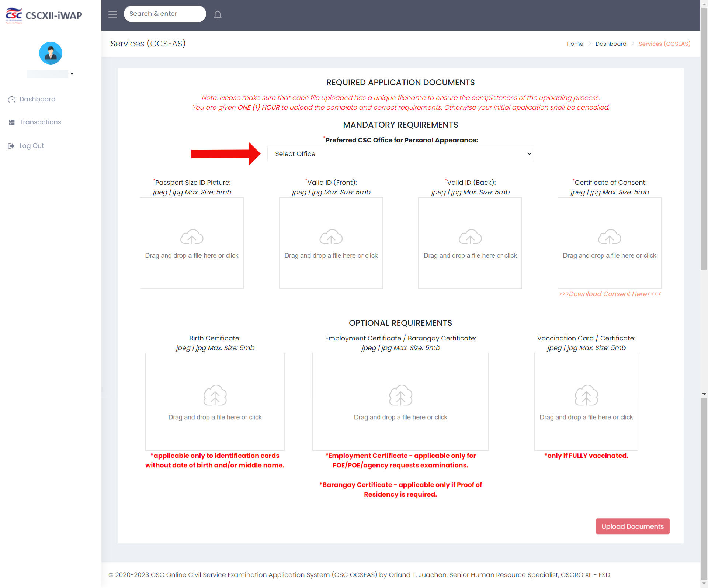The image size is (708, 588).
Task: Click the REQUIRED APPLICATION DOCUMENTS heading
Action: tap(400, 82)
